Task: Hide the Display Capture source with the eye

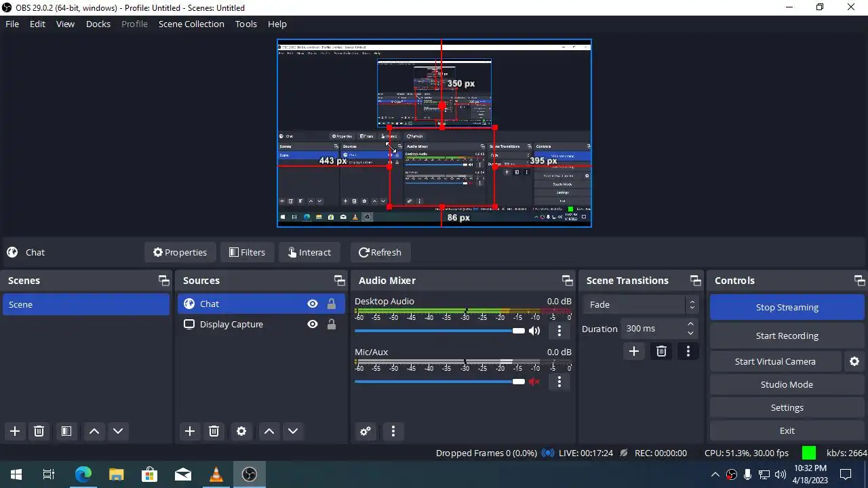Action: click(313, 324)
